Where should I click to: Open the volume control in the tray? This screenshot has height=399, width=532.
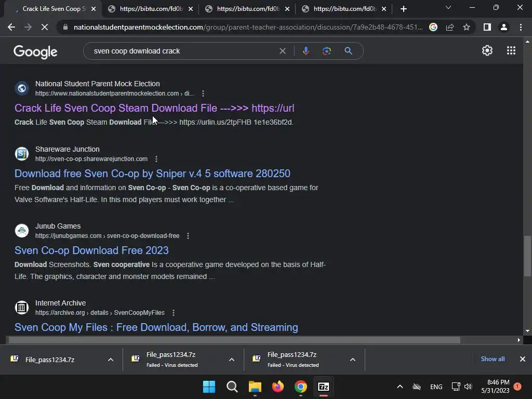[x=468, y=387]
